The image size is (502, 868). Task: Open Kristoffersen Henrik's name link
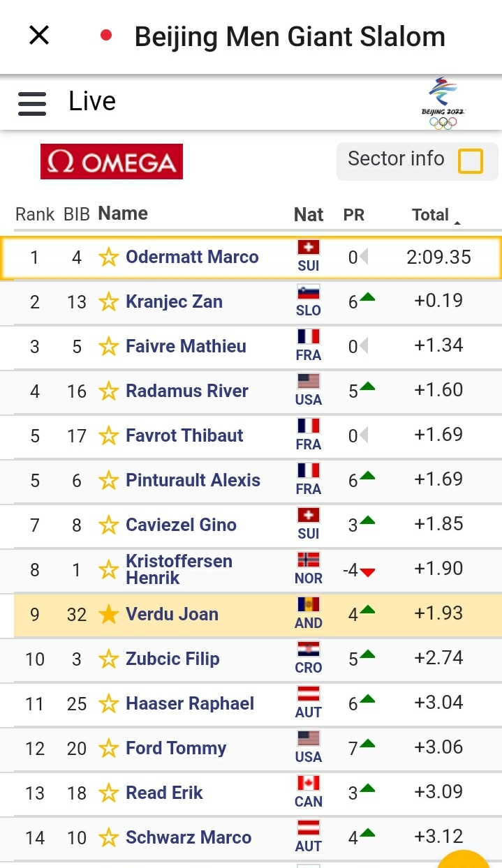(x=179, y=569)
